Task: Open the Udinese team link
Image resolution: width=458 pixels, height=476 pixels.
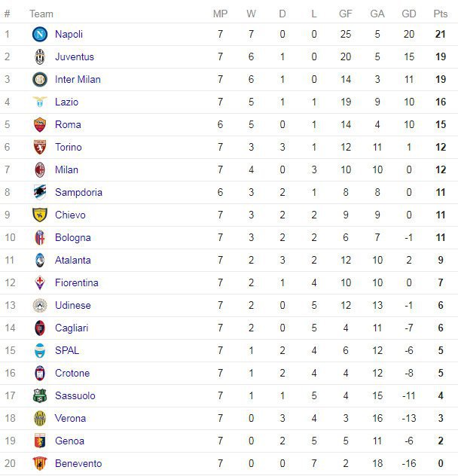Action: point(72,305)
